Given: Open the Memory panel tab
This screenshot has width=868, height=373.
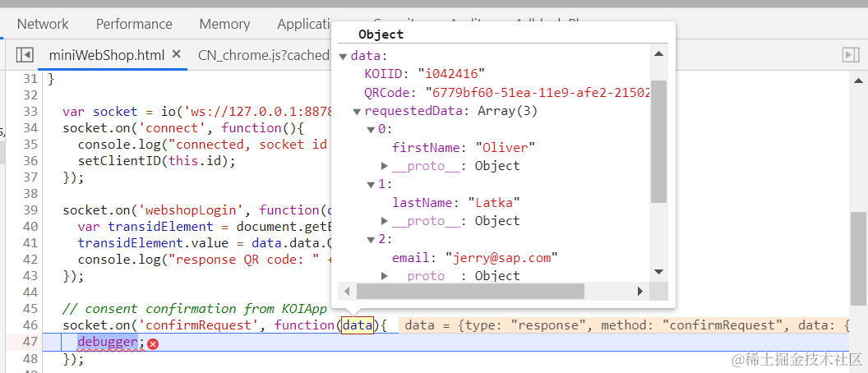Looking at the screenshot, I should pyautogui.click(x=224, y=25).
